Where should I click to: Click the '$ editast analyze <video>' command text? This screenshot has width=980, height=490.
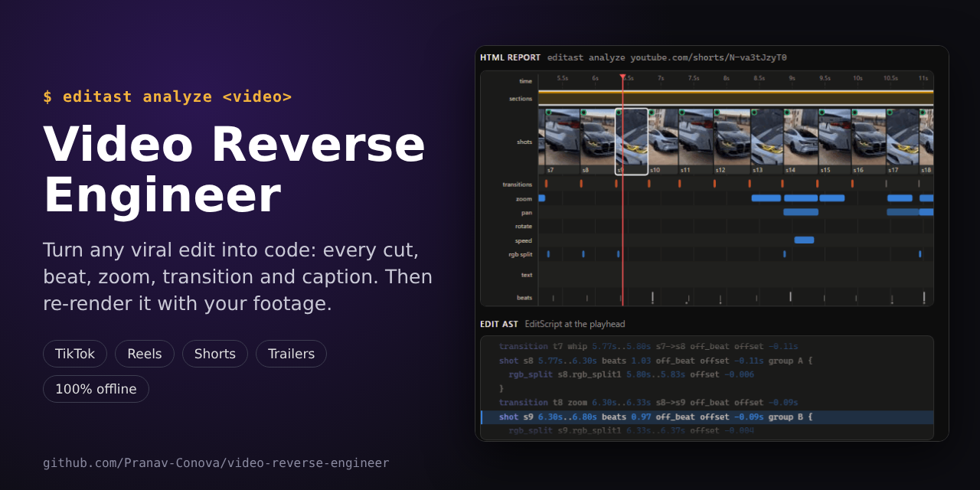[167, 96]
